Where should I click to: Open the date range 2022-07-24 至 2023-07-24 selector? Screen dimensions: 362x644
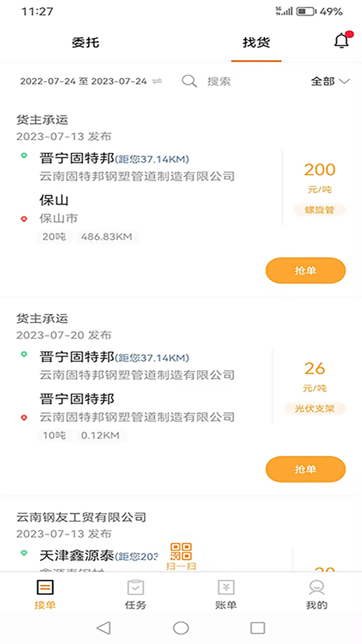[83, 81]
